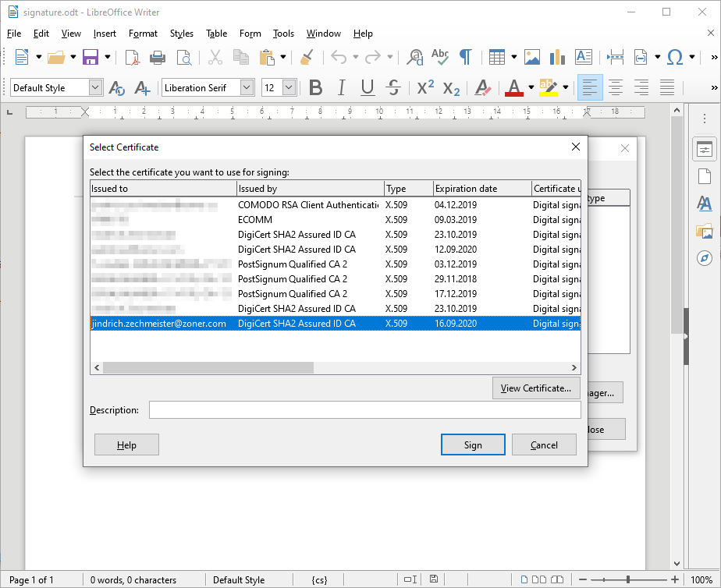Toggle Underline formatting
This screenshot has height=588, width=721.
368,88
